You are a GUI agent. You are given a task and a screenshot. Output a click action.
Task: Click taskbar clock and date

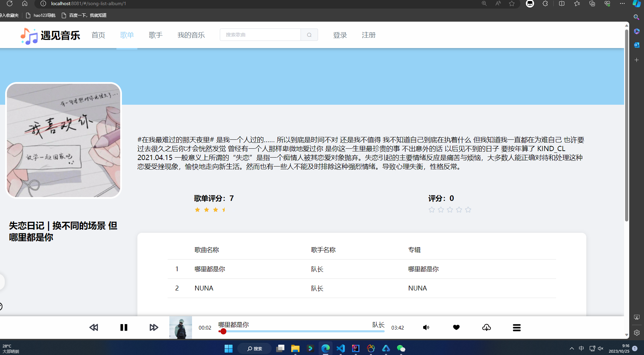619,348
